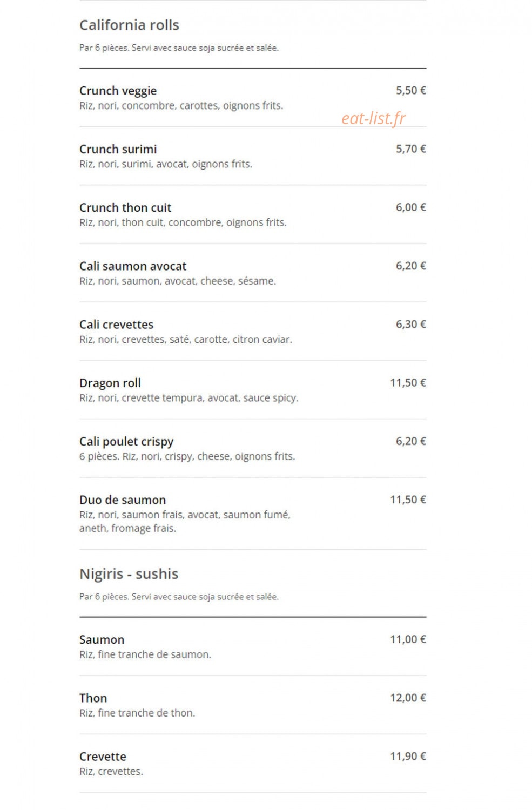Click the Crunch thon cuit ingredients description
Image resolution: width=532 pixels, height=810 pixels.
tap(183, 222)
